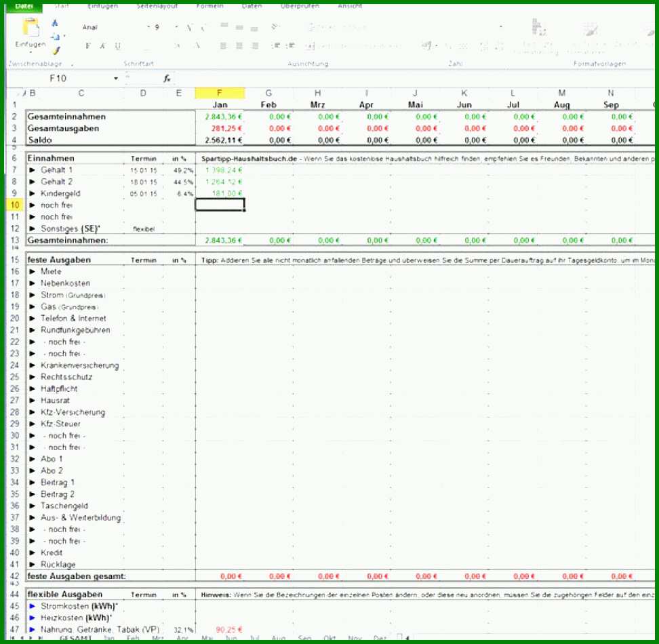
Task: Select column F header
Action: (220, 93)
